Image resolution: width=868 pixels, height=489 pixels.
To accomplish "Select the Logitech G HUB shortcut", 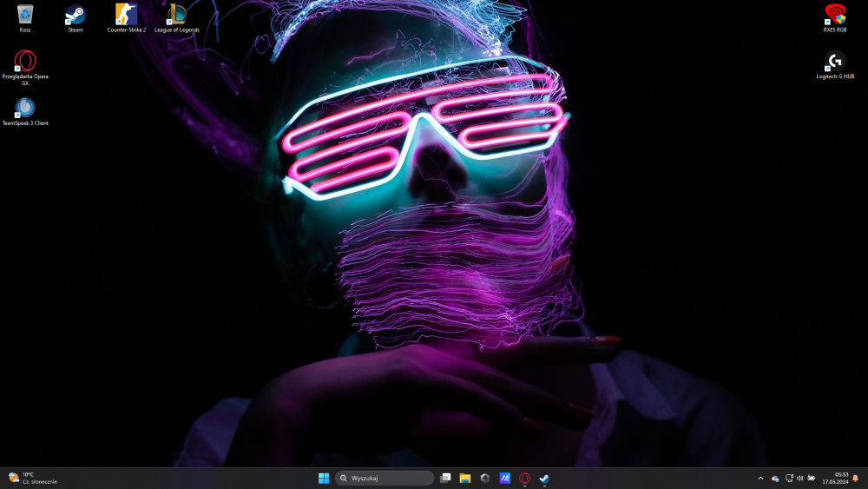I will (835, 65).
